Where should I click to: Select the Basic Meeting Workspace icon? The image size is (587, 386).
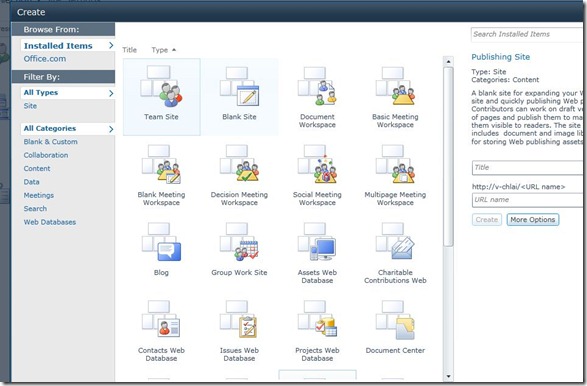[x=395, y=87]
